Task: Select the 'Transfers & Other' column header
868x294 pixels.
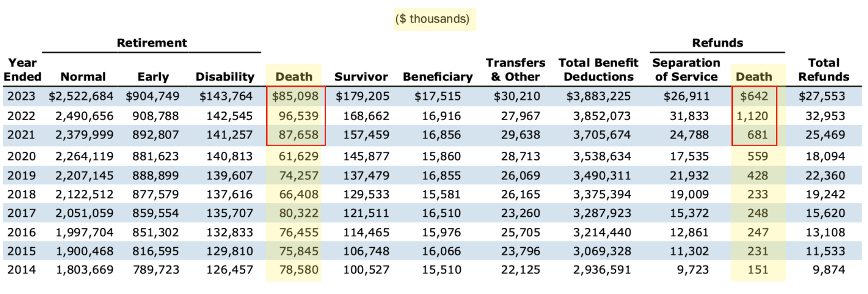Action: point(516,70)
